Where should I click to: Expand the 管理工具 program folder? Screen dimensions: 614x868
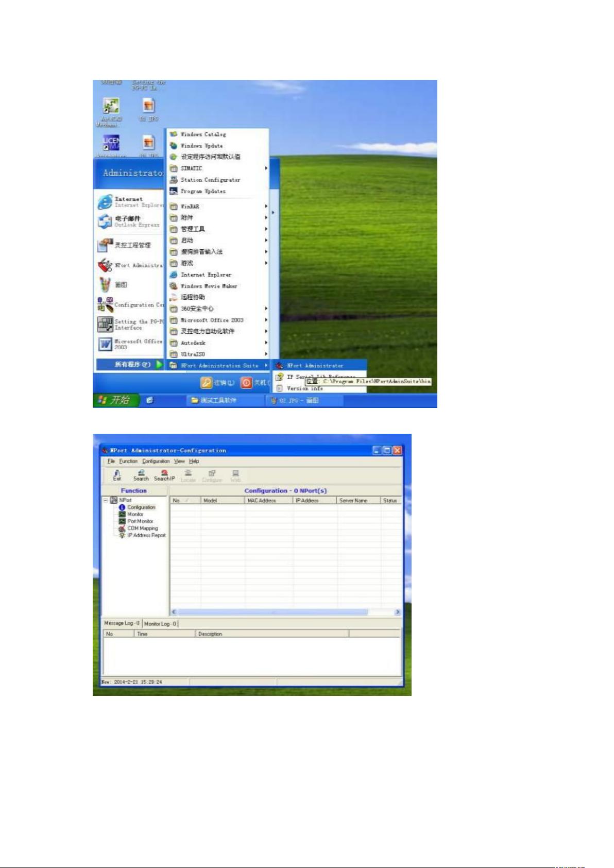[x=218, y=229]
